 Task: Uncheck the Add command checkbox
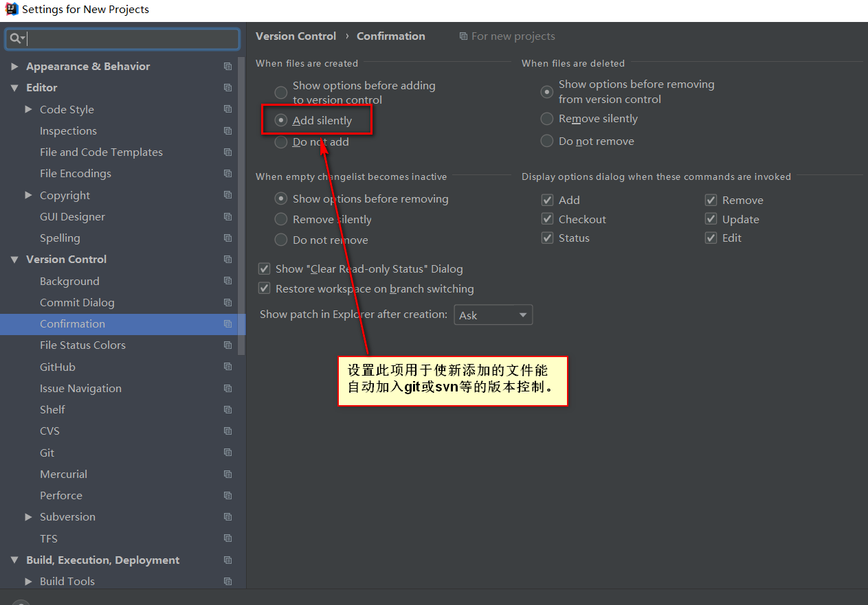(548, 200)
